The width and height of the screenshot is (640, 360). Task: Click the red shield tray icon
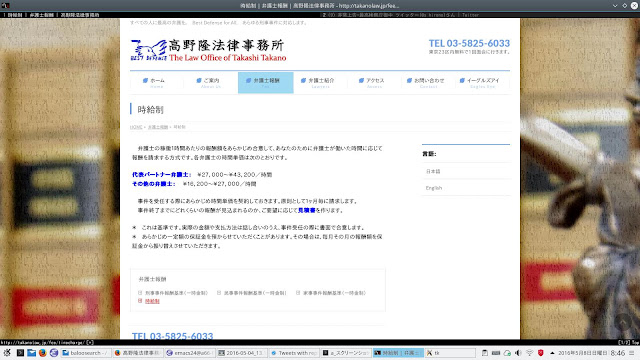[541, 353]
